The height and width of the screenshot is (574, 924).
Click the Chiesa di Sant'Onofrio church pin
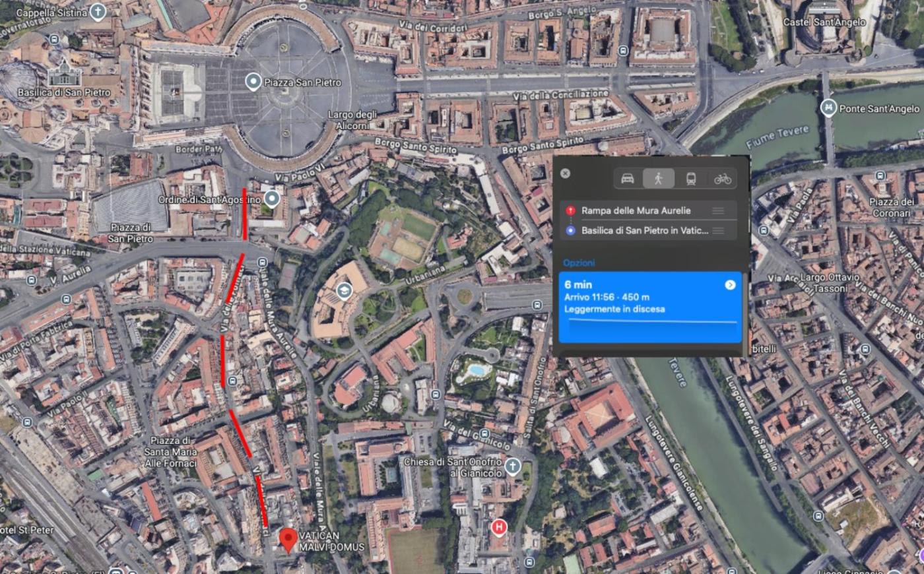(x=512, y=467)
